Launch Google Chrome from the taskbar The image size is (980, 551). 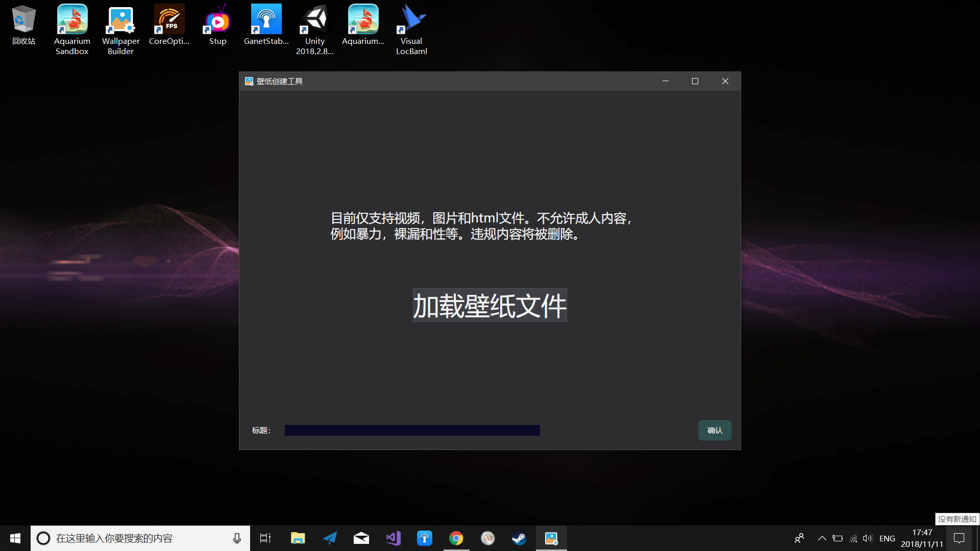coord(456,538)
